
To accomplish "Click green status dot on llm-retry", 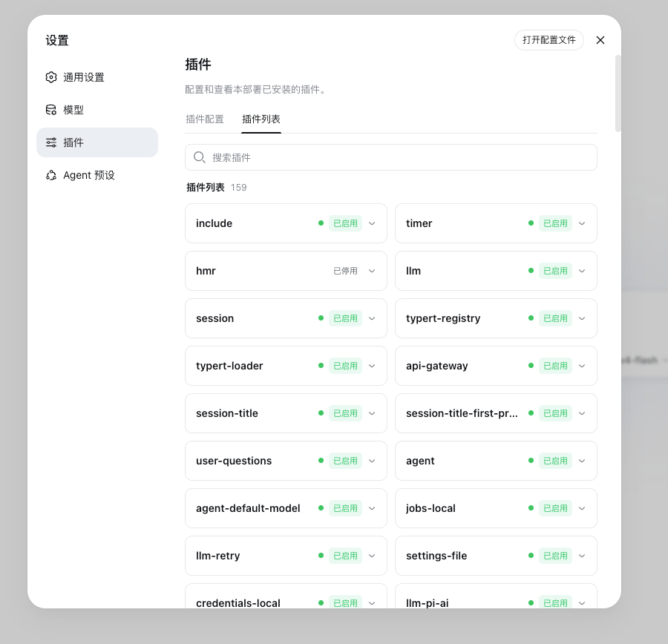I will tap(321, 556).
